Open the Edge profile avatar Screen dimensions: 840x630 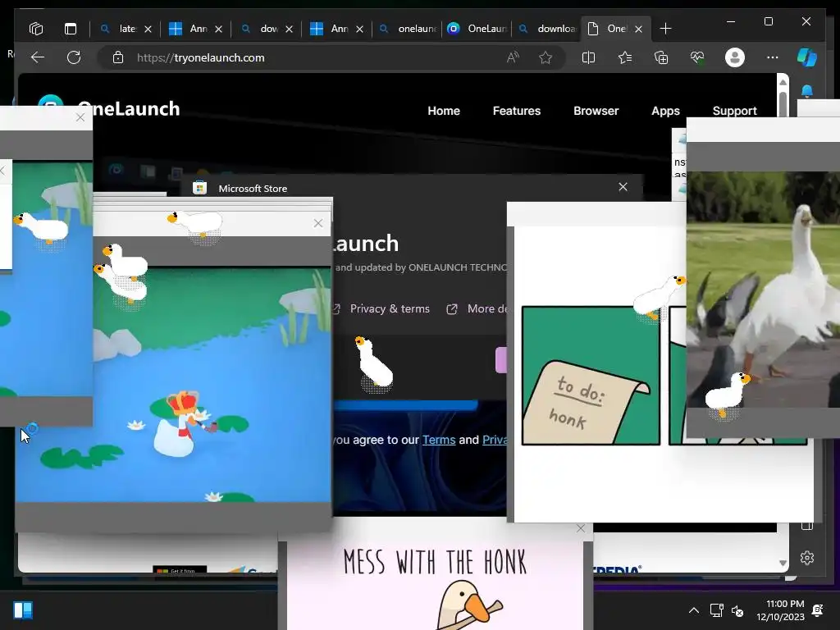tap(734, 57)
